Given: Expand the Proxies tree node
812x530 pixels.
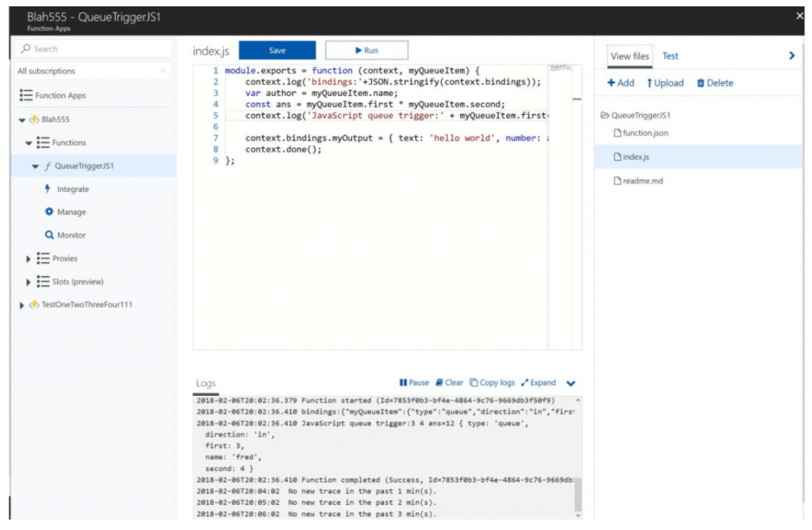Looking at the screenshot, I should (29, 259).
